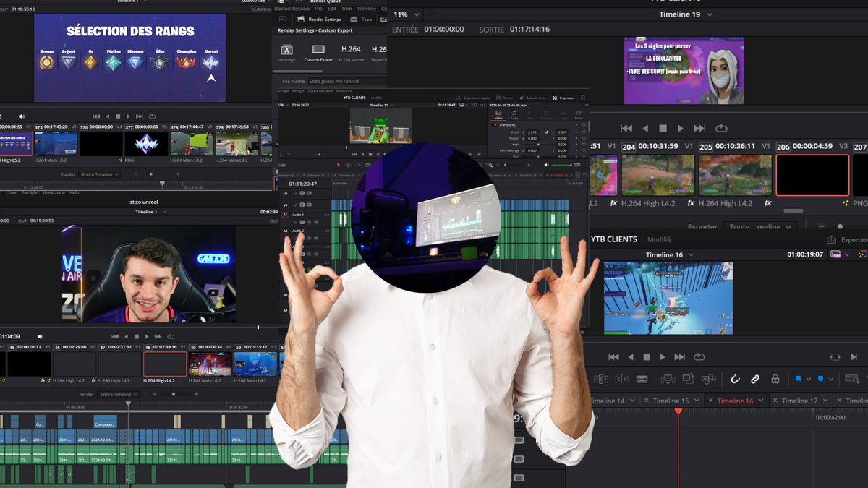Select the Timeline 16 tab
This screenshot has width=868, height=488.
(735, 401)
